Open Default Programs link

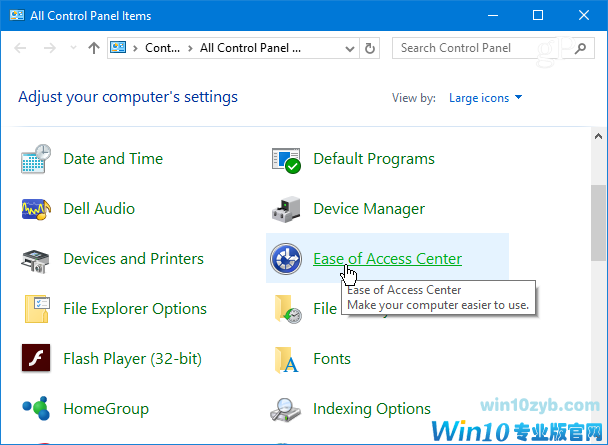click(374, 159)
